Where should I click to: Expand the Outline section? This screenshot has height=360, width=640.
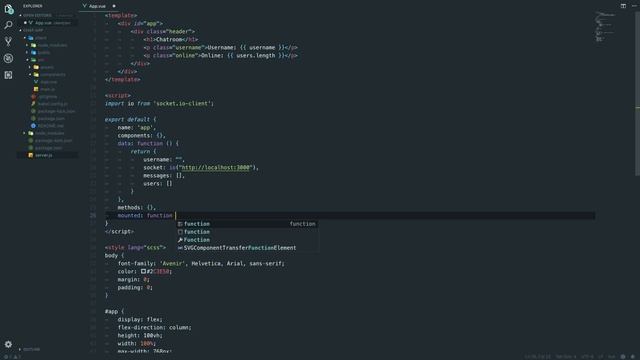(x=31, y=349)
